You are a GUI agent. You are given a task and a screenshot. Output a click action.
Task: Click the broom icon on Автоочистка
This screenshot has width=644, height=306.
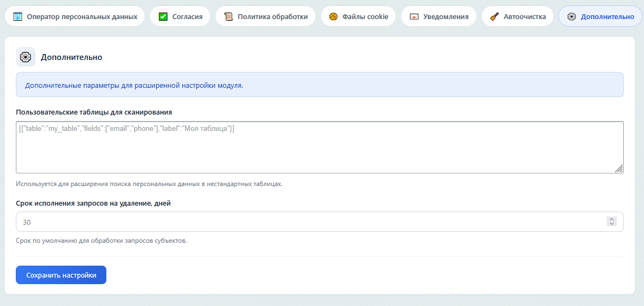494,16
